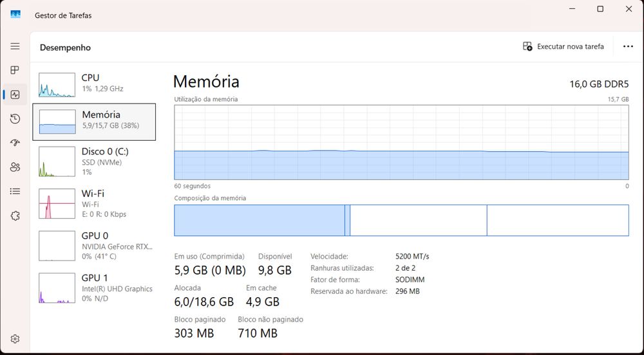Open the Processes page icon

(x=15, y=70)
